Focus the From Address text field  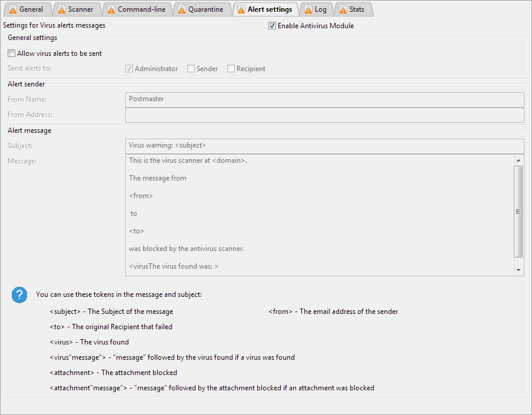pos(324,115)
